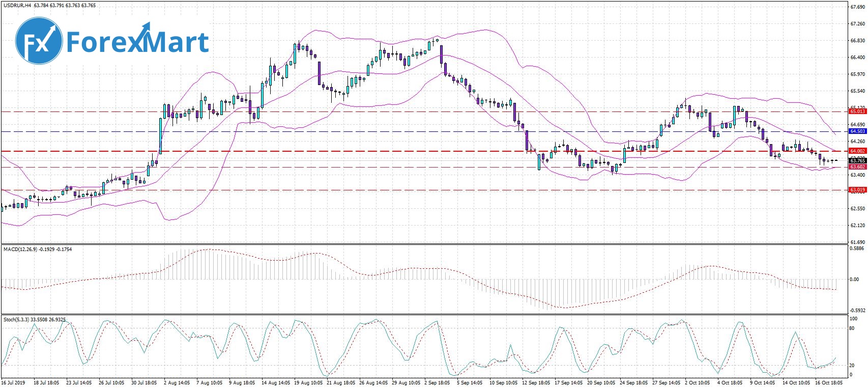Click the -0.5932 MACD scale value
The width and height of the screenshot is (868, 388).
(x=857, y=310)
